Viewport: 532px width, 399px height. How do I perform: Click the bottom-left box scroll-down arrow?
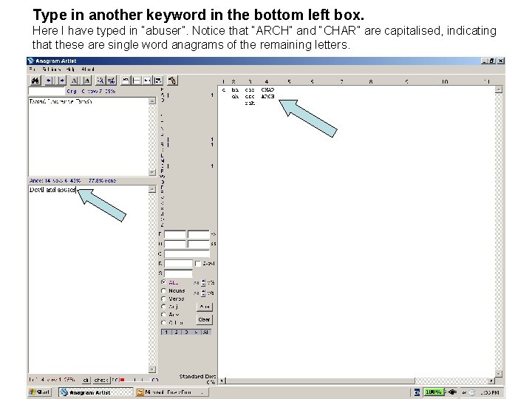pyautogui.click(x=152, y=369)
